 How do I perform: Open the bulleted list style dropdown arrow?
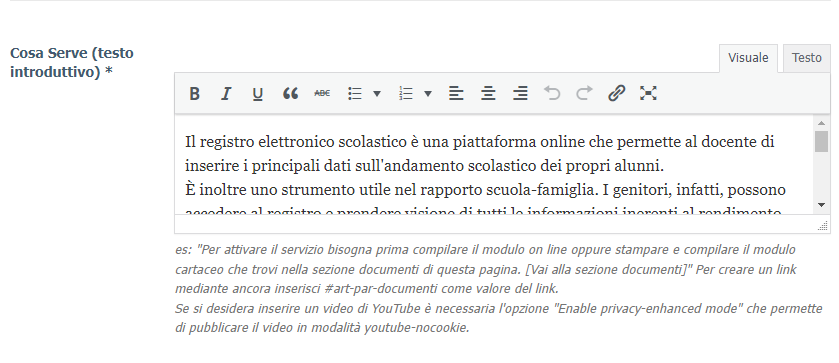point(377,94)
